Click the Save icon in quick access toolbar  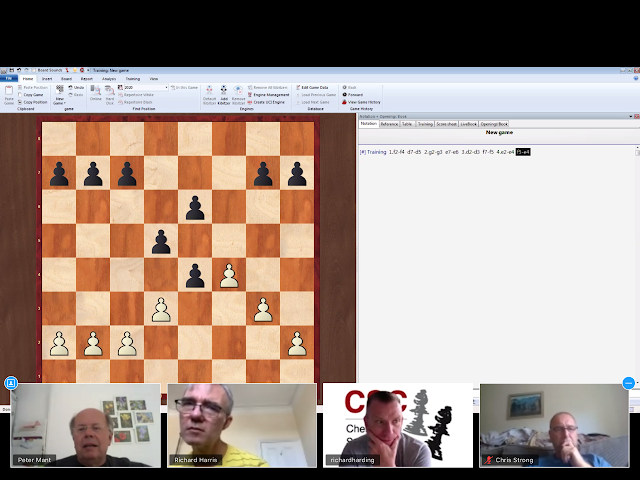tap(11, 70)
